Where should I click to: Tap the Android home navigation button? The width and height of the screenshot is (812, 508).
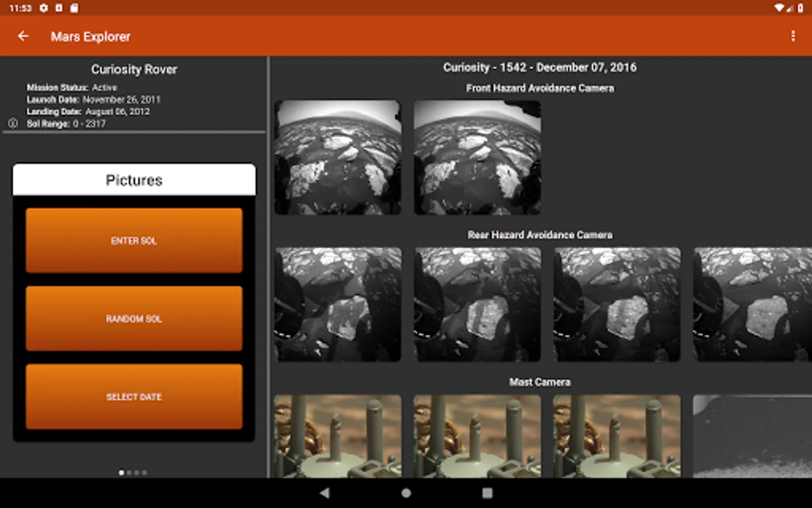[x=406, y=493]
